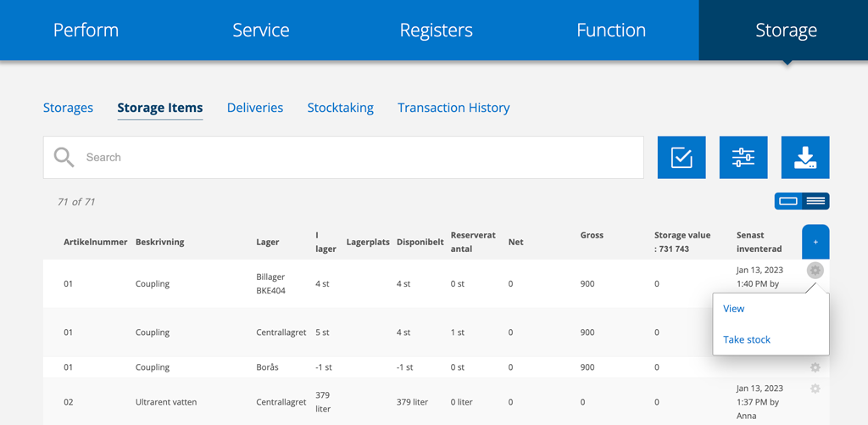The image size is (868, 425).
Task: Sort by Artikelnummer column header
Action: [96, 242]
